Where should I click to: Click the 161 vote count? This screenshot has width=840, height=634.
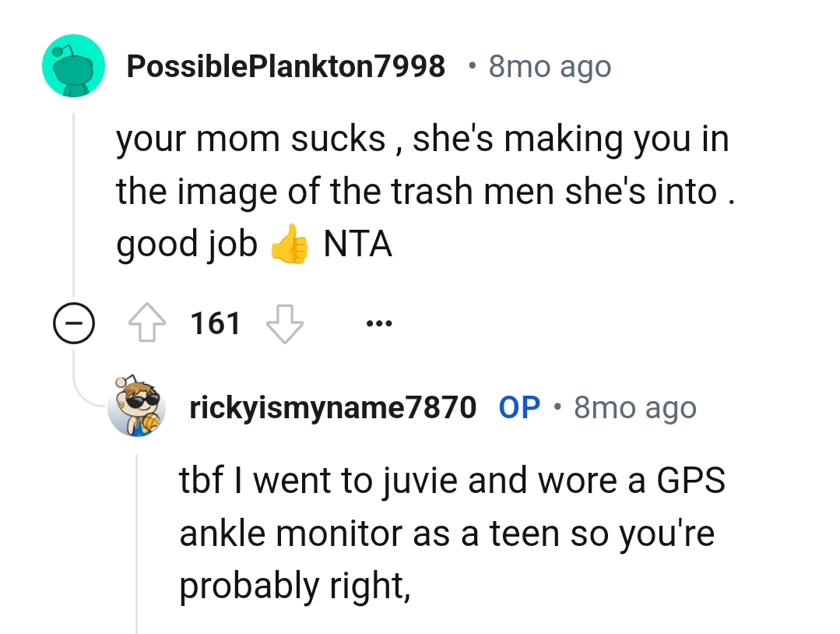pyautogui.click(x=216, y=322)
